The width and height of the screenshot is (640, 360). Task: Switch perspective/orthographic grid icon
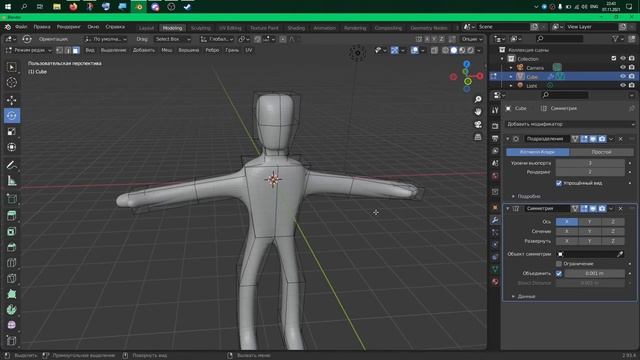[x=478, y=137]
